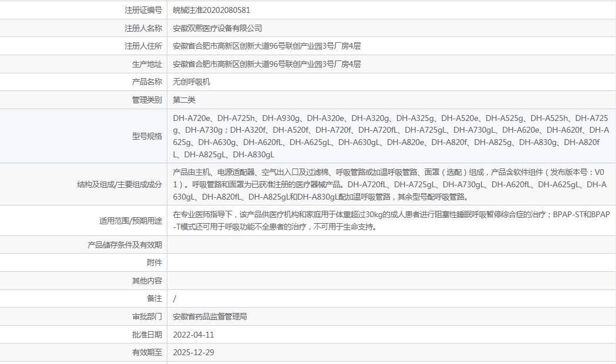Click the 注册证编号 label

pyautogui.click(x=143, y=10)
